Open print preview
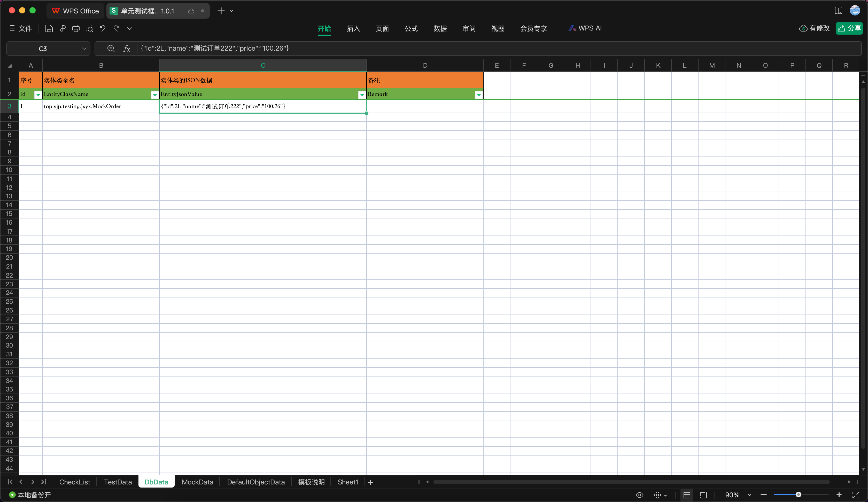This screenshot has width=868, height=502. (x=90, y=29)
